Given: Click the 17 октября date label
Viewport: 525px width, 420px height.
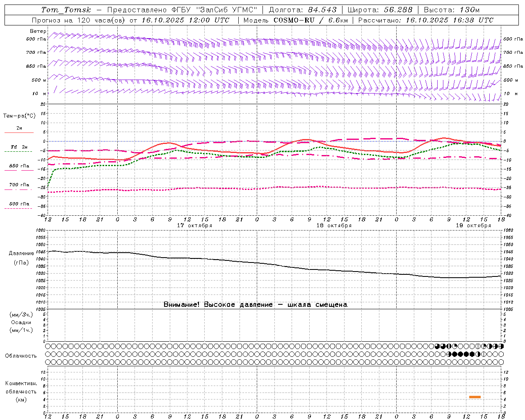Looking at the screenshot, I should pyautogui.click(x=194, y=226).
